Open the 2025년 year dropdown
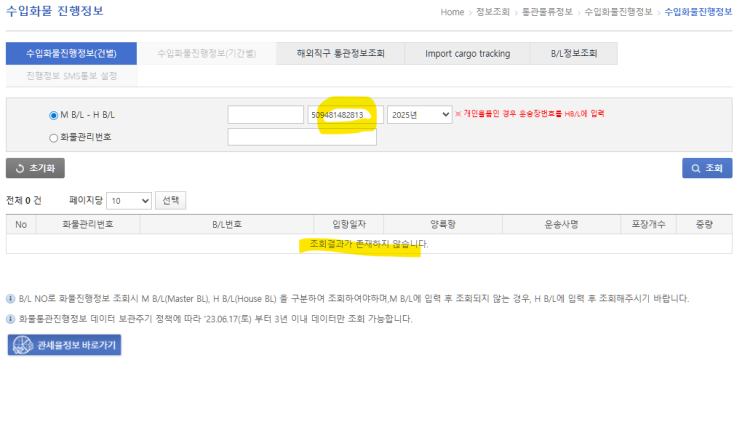Screen dimensions: 750x438 click(419, 115)
